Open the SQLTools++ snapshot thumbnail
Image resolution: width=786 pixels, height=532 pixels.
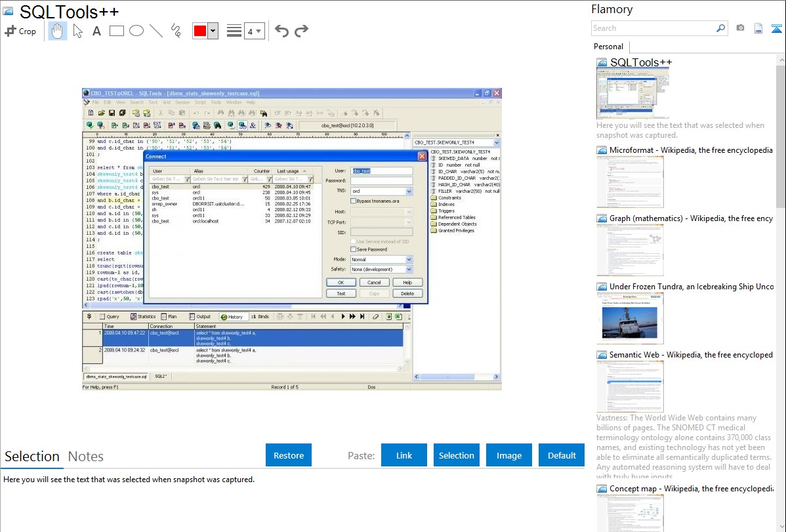coord(632,92)
